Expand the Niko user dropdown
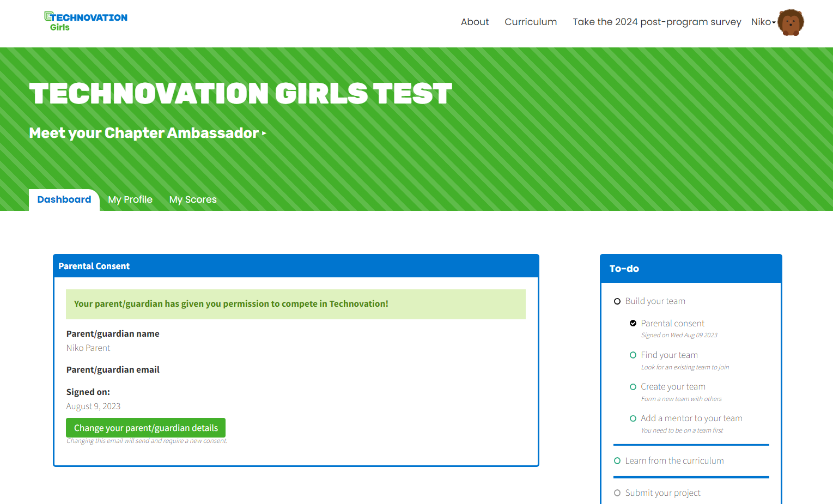This screenshot has height=504, width=833. (763, 22)
